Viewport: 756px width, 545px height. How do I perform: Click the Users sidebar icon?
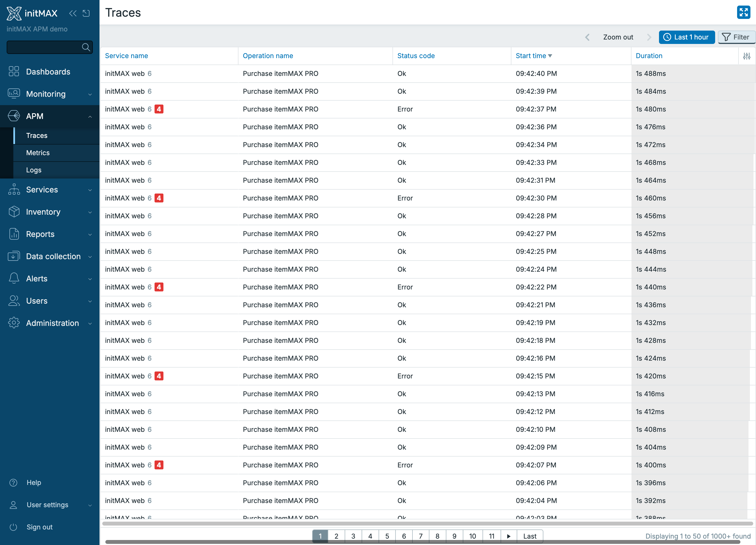tap(14, 301)
